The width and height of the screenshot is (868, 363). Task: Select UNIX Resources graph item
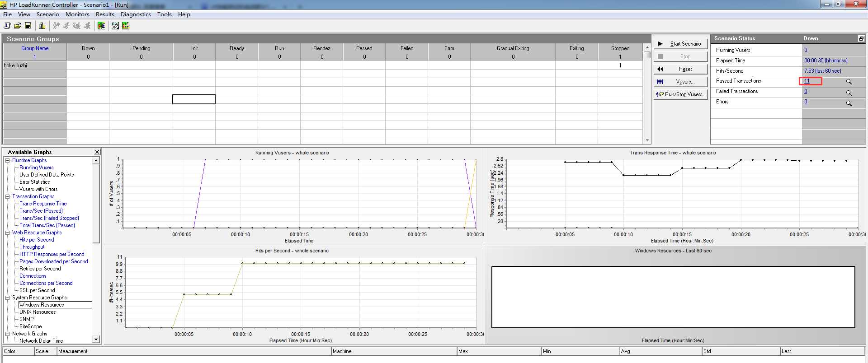[x=38, y=312]
